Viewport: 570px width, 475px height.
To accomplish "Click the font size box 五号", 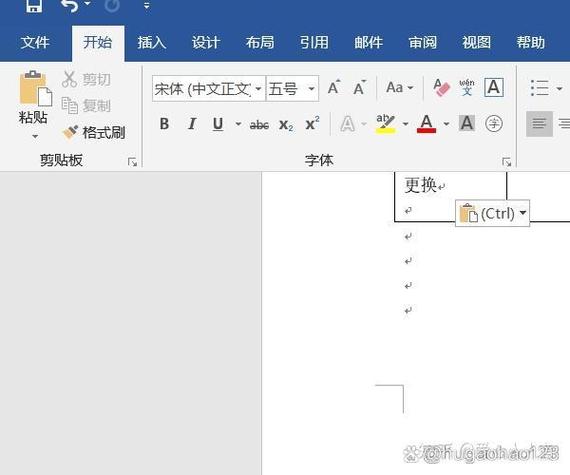I will (285, 89).
